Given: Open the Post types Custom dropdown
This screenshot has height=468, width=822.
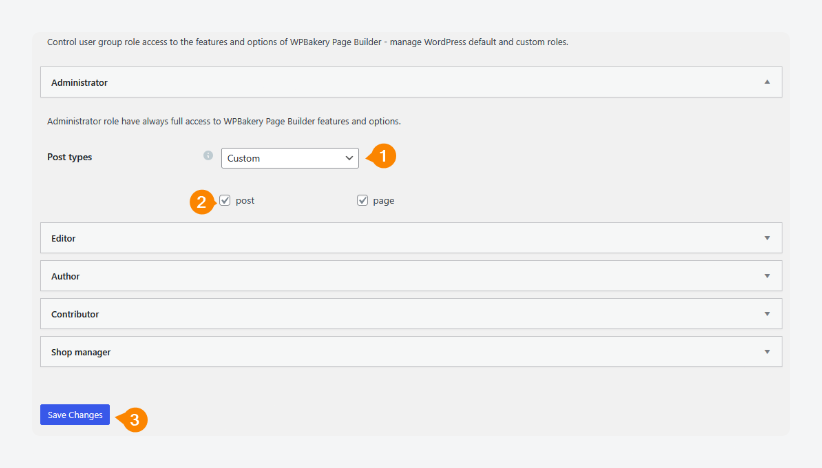Looking at the screenshot, I should 290,158.
